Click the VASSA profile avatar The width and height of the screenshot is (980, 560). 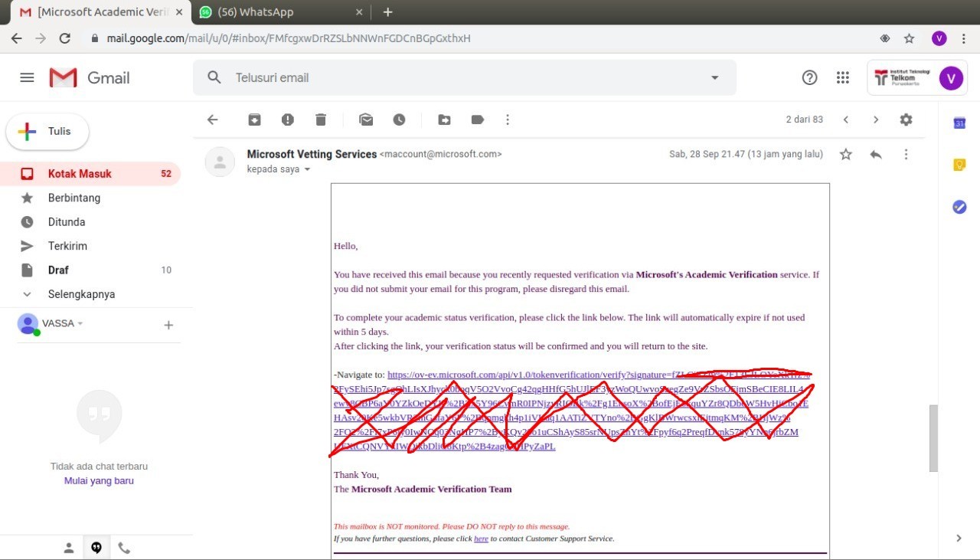click(x=28, y=324)
